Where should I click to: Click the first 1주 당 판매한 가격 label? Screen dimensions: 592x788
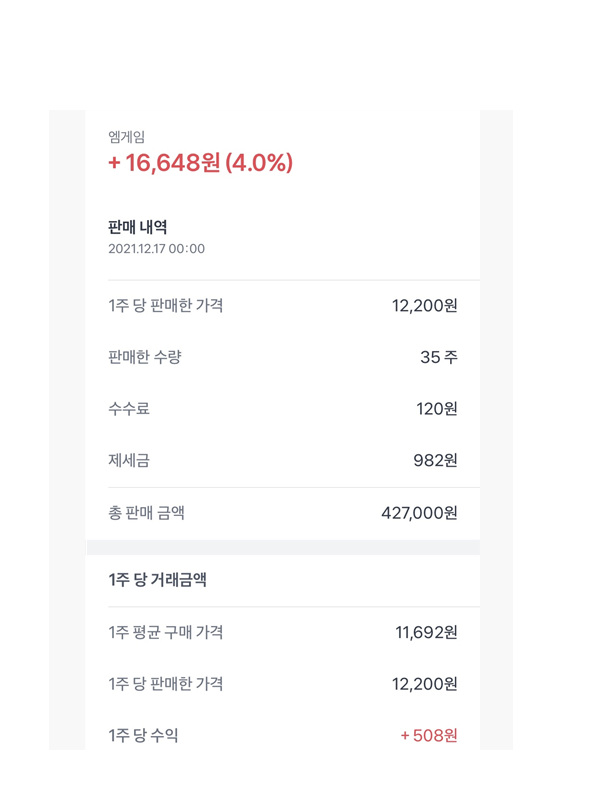pyautogui.click(x=166, y=306)
